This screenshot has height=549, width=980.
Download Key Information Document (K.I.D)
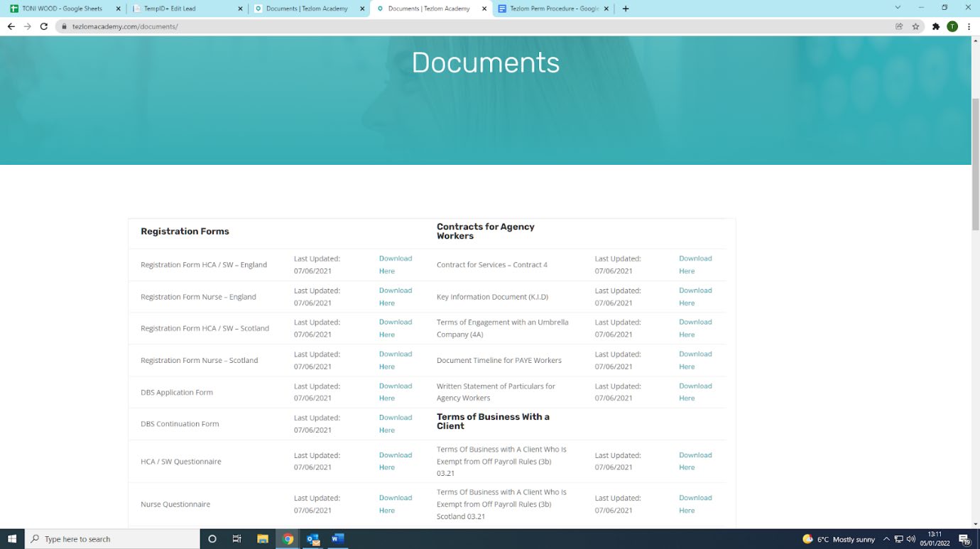(695, 296)
